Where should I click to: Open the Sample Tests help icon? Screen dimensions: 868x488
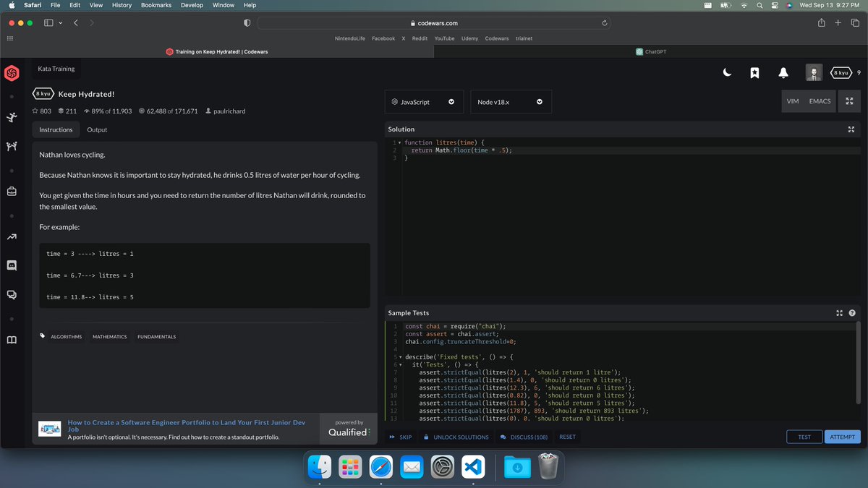851,313
